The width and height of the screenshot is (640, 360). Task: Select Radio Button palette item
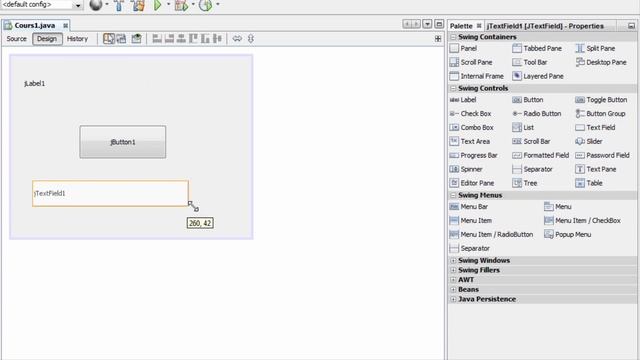[x=537, y=113]
